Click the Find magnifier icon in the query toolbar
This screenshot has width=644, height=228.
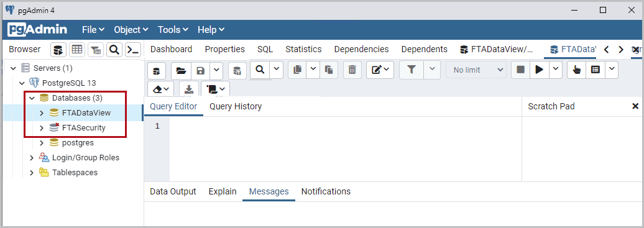(260, 70)
